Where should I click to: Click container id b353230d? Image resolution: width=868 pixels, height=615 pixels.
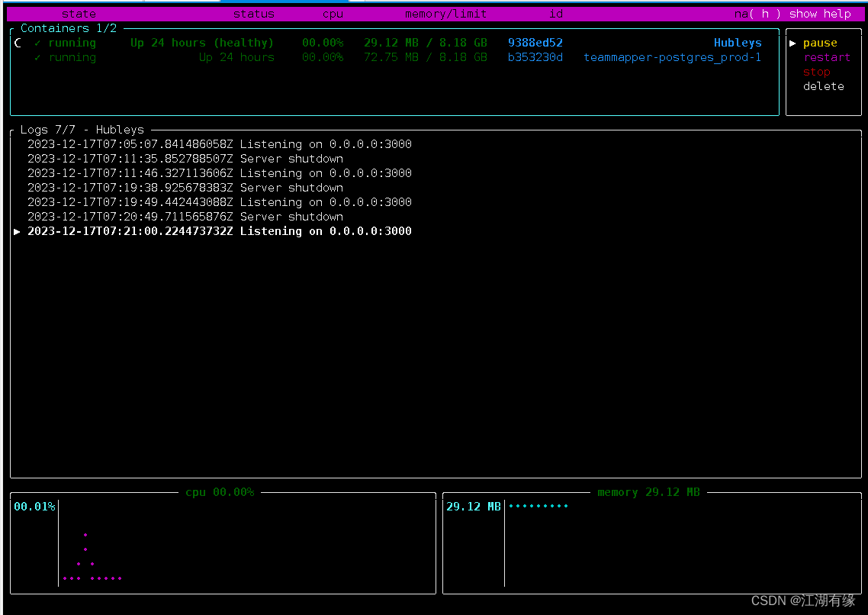click(x=535, y=57)
